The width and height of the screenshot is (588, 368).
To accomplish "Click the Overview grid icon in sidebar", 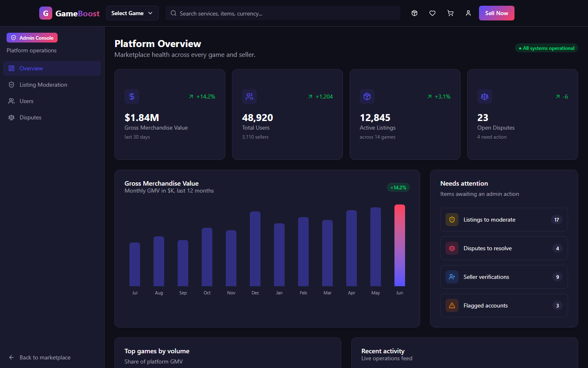I will [x=11, y=68].
